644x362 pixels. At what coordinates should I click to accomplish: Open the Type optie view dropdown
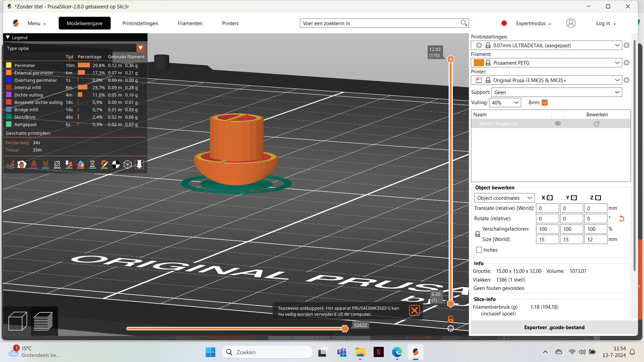coord(141,48)
